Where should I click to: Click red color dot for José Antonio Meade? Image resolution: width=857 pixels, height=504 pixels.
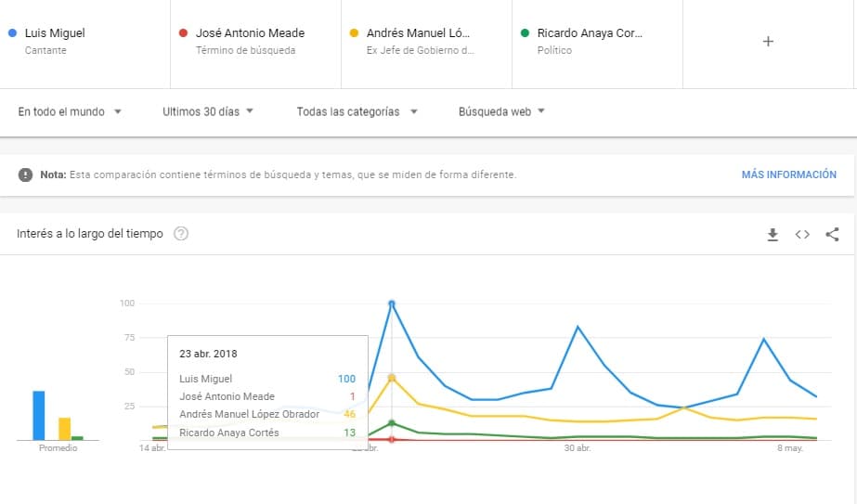pyautogui.click(x=184, y=32)
